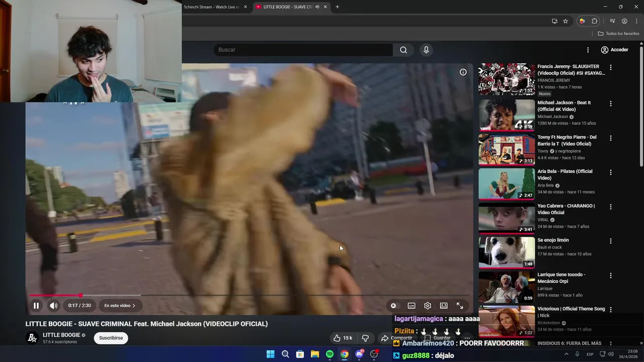This screenshot has height=362, width=644.
Task: Open Chrome's three-dot main menu
Action: coord(636,21)
